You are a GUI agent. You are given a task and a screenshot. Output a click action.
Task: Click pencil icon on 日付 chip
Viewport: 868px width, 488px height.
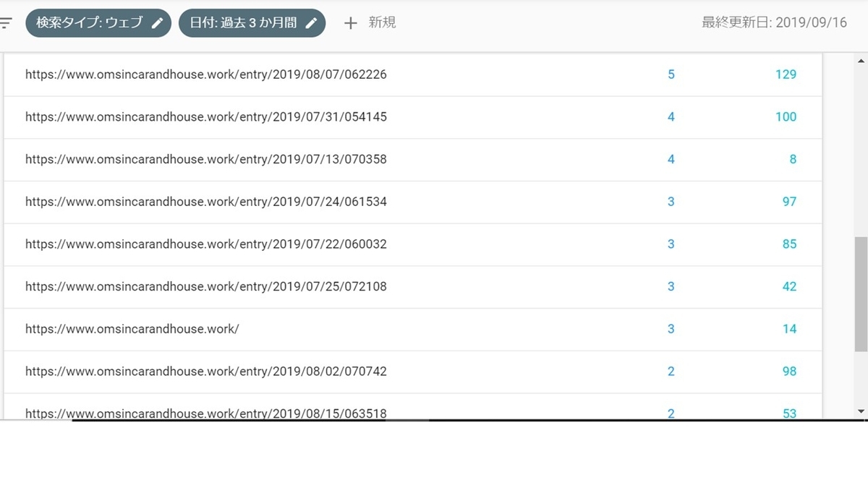click(311, 22)
